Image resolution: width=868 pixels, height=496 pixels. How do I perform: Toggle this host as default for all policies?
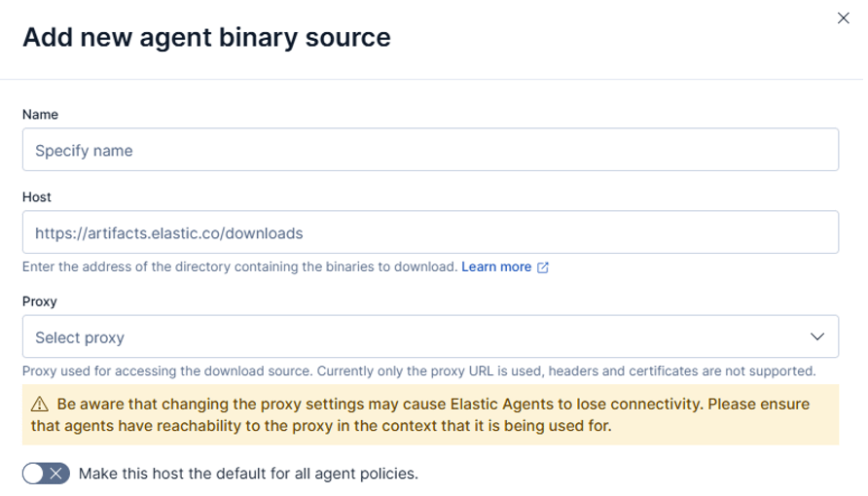click(47, 474)
